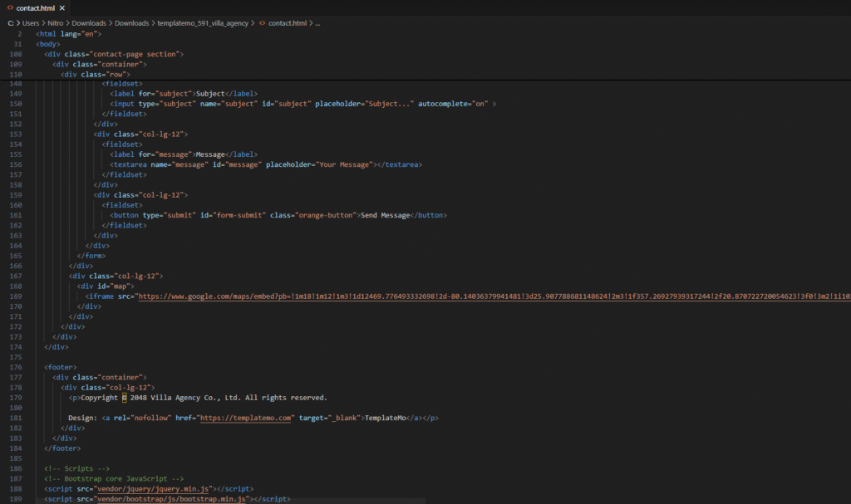Viewport: 851px width, 504px height.
Task: Click the opening <footer> tag
Action: [60, 367]
